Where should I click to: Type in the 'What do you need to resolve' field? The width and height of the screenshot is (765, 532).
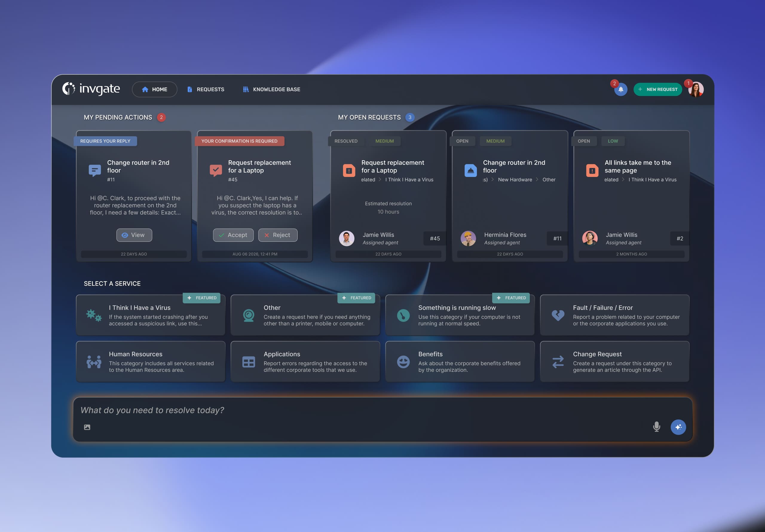coord(382,419)
